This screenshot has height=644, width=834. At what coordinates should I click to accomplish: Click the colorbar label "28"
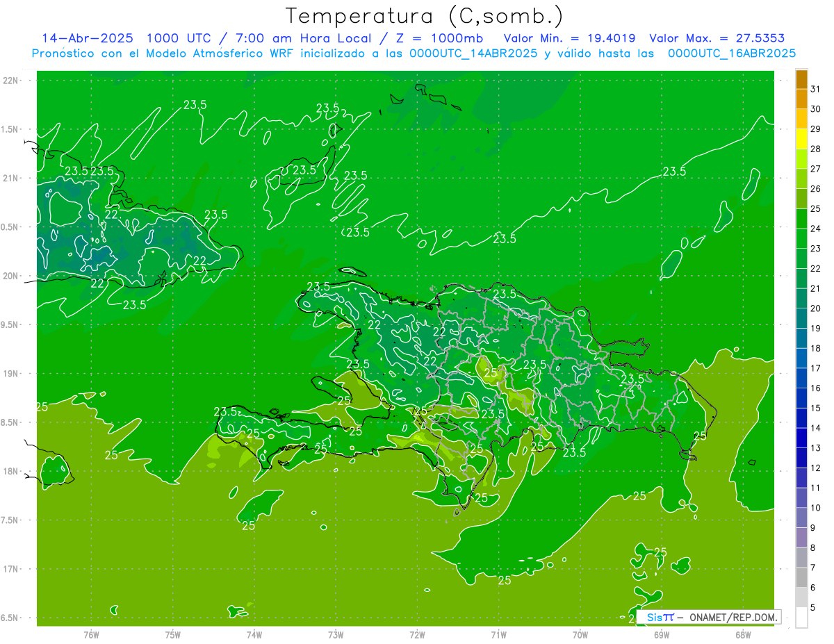[x=816, y=149]
